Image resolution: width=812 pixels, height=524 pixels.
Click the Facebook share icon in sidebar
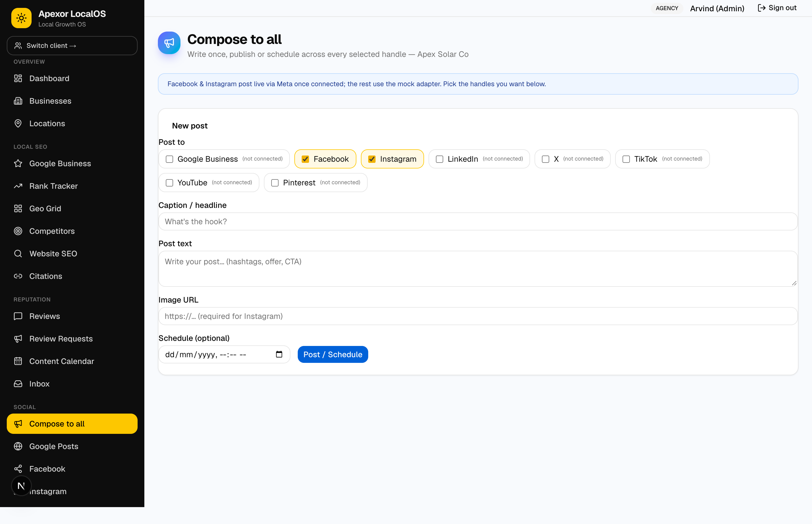pos(18,469)
